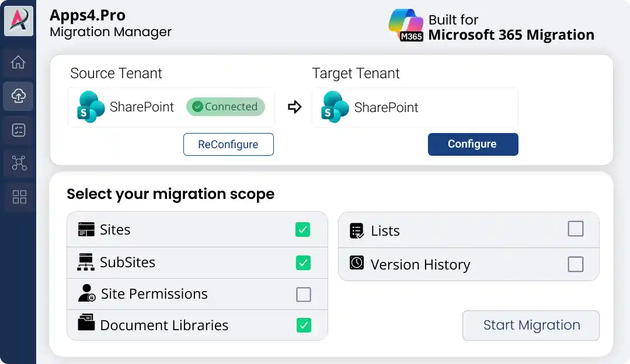Open the grid apps sidebar icon

click(19, 197)
